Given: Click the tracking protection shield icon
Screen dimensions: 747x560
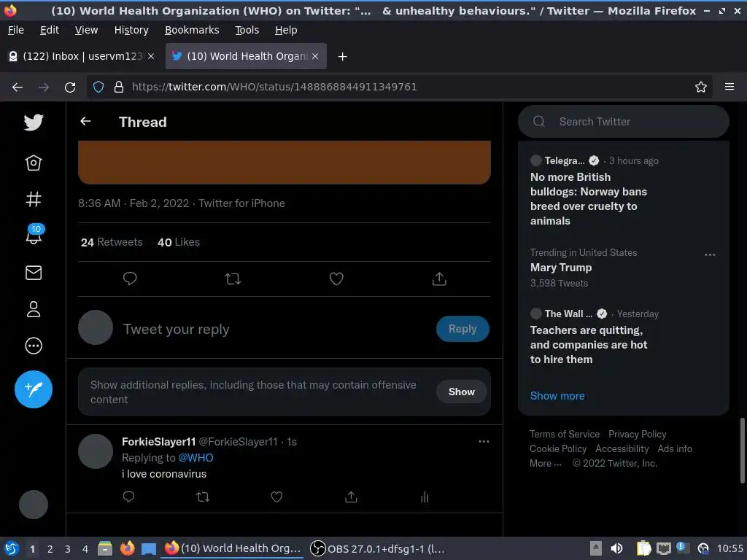Looking at the screenshot, I should 98,87.
